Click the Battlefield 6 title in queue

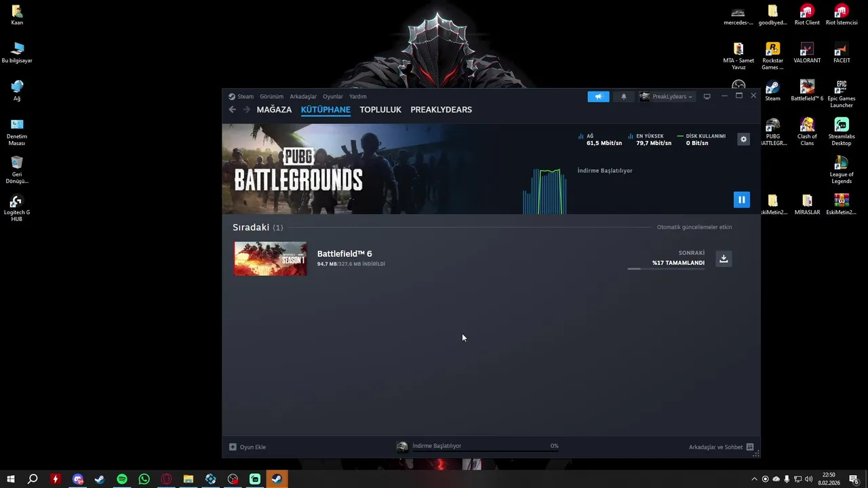click(x=344, y=253)
